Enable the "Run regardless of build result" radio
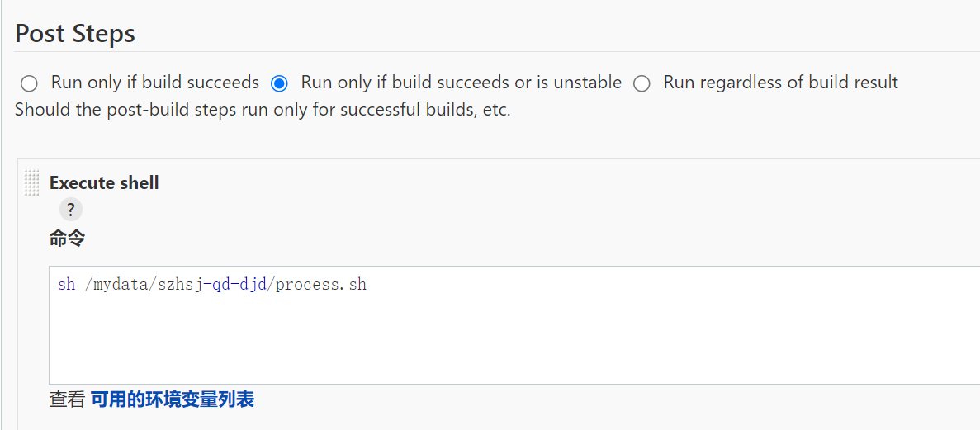The width and height of the screenshot is (980, 430). coord(641,83)
